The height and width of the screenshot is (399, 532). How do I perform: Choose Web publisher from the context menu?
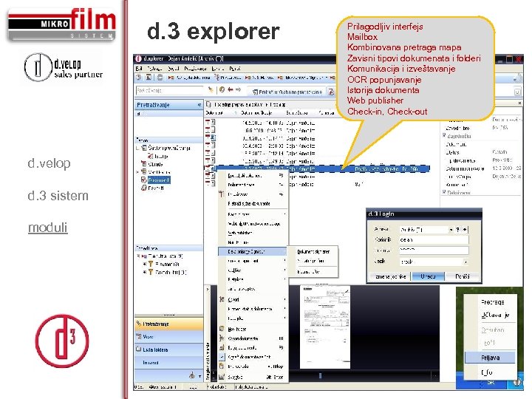240,233
